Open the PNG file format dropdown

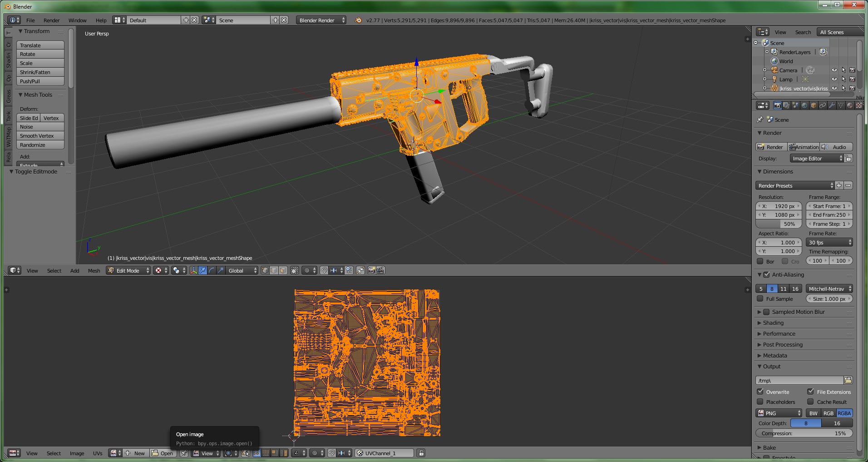(779, 413)
